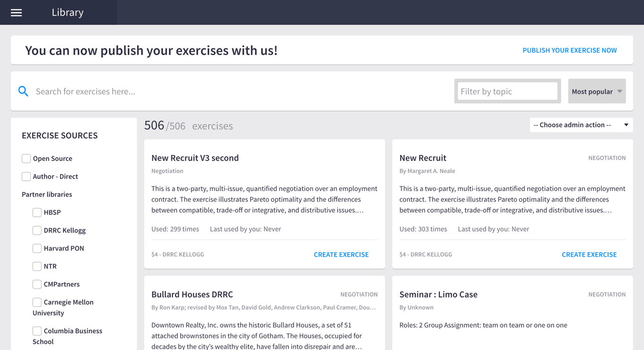The width and height of the screenshot is (644, 350).
Task: Create exercise from Margaret Neale's New Recruit
Action: (589, 254)
